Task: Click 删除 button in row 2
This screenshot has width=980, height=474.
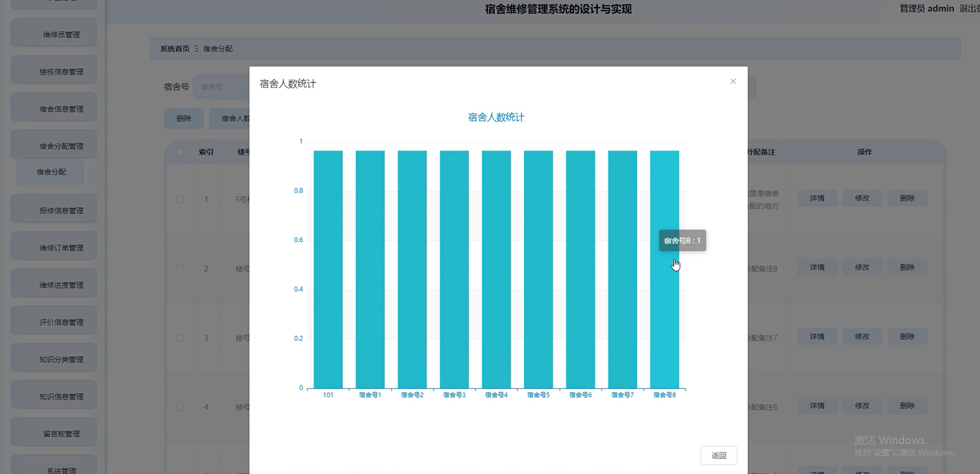Action: (x=907, y=268)
